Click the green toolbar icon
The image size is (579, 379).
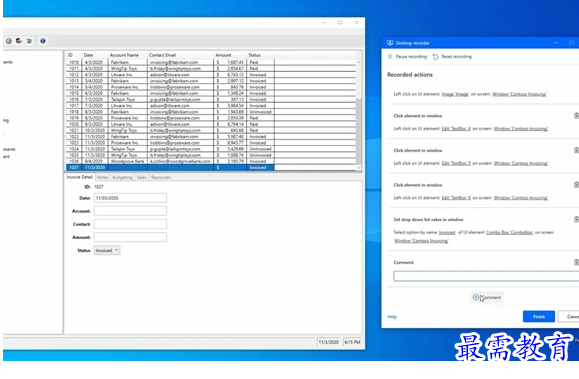point(29,41)
